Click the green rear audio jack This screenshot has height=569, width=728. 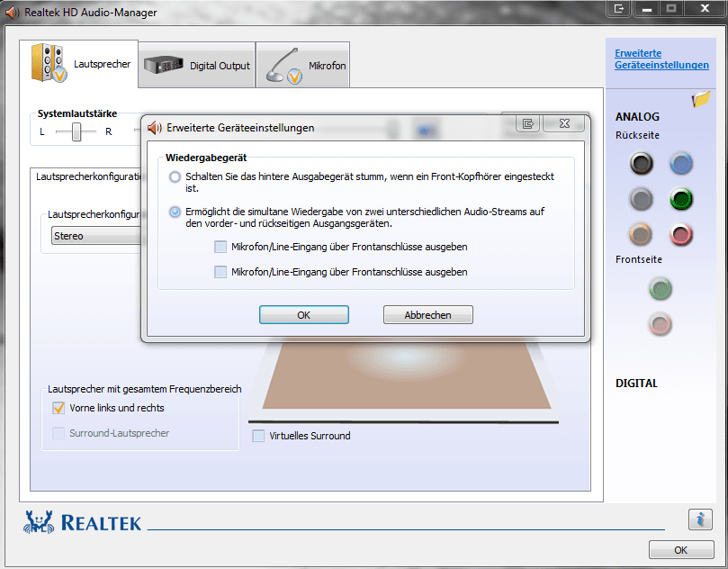click(680, 199)
